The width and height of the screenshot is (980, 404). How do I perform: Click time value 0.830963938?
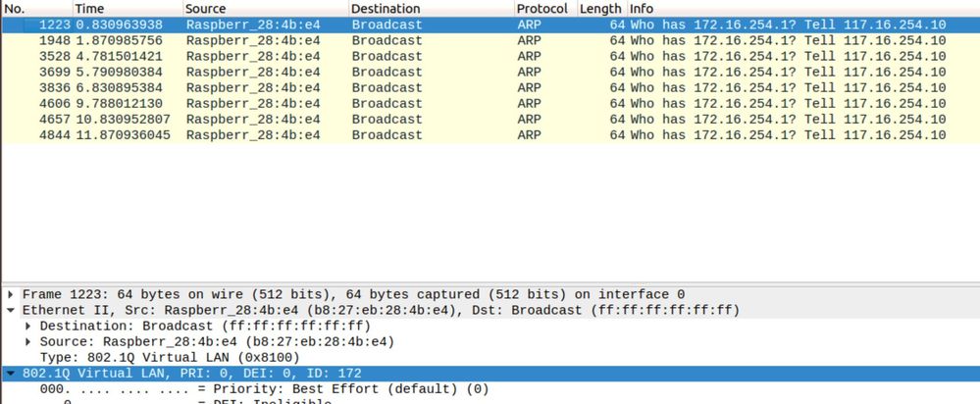pyautogui.click(x=119, y=25)
